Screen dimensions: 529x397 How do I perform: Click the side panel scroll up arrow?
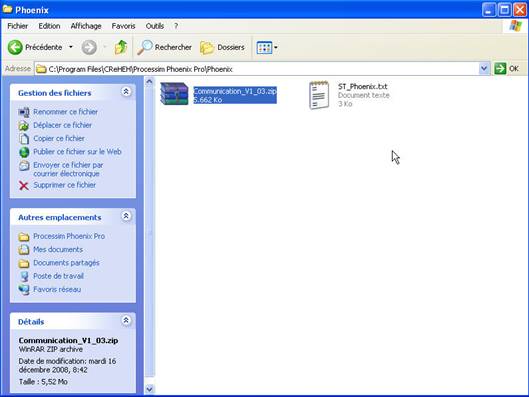click(149, 81)
